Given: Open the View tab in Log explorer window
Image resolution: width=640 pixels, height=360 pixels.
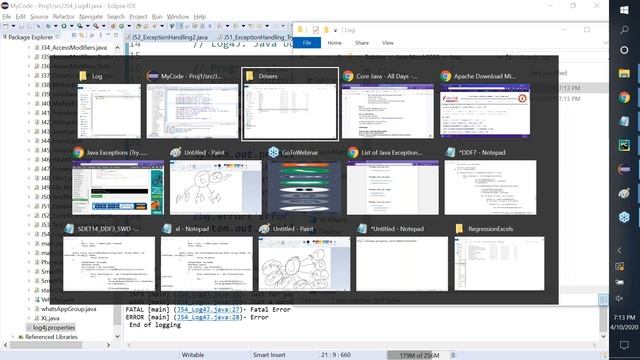Looking at the screenshot, I should (388, 43).
